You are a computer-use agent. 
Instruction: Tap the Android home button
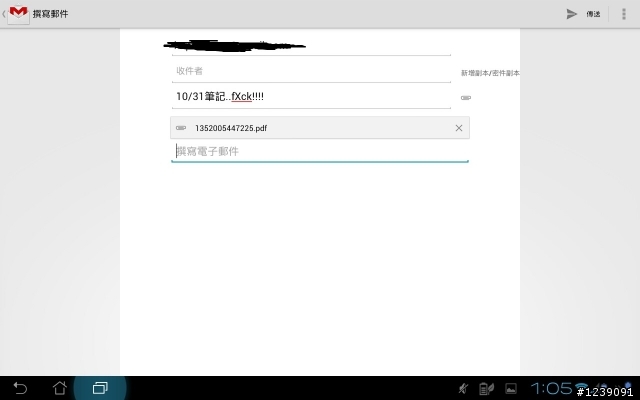(60, 388)
